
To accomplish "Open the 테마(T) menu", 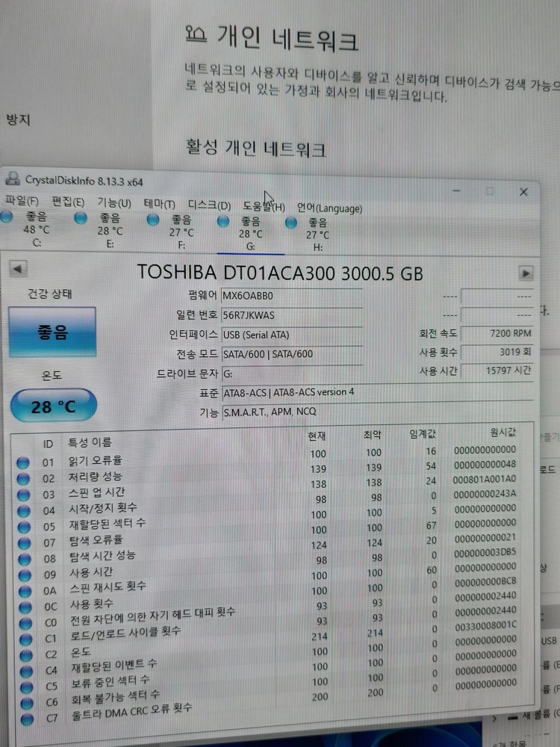I will point(160,205).
